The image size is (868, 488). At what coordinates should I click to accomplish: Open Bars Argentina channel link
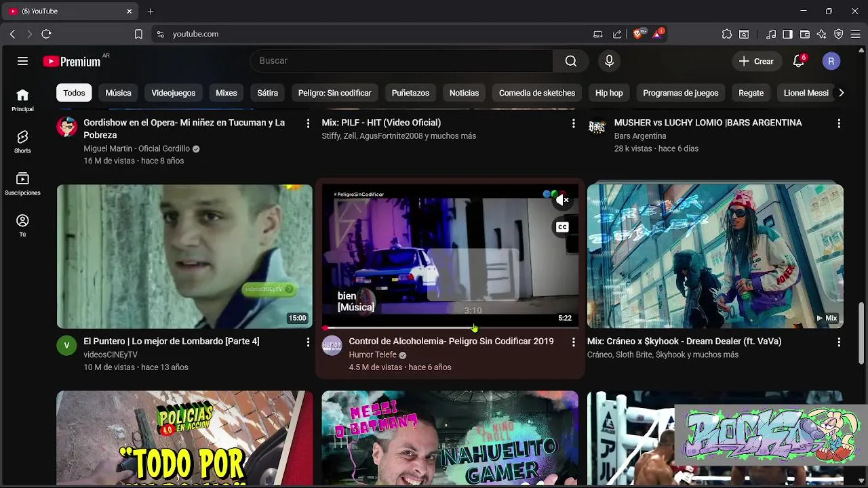click(x=640, y=136)
